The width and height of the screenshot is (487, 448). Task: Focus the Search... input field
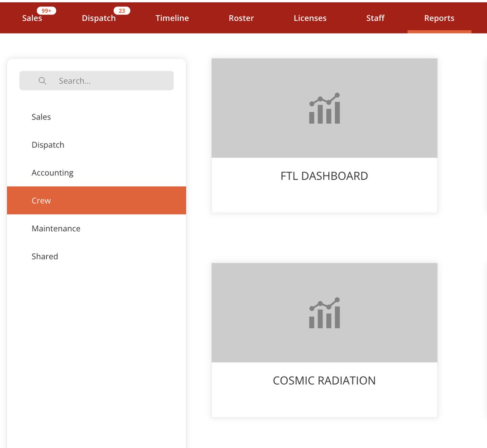(109, 81)
